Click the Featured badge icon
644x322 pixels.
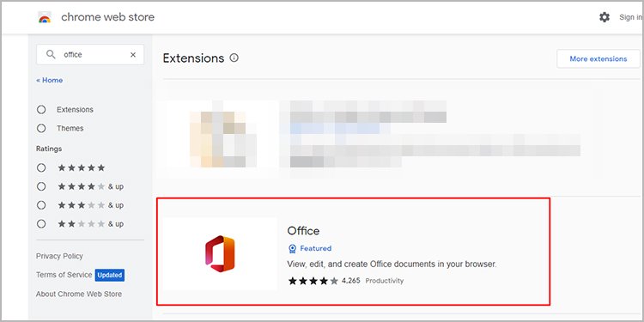tap(293, 248)
